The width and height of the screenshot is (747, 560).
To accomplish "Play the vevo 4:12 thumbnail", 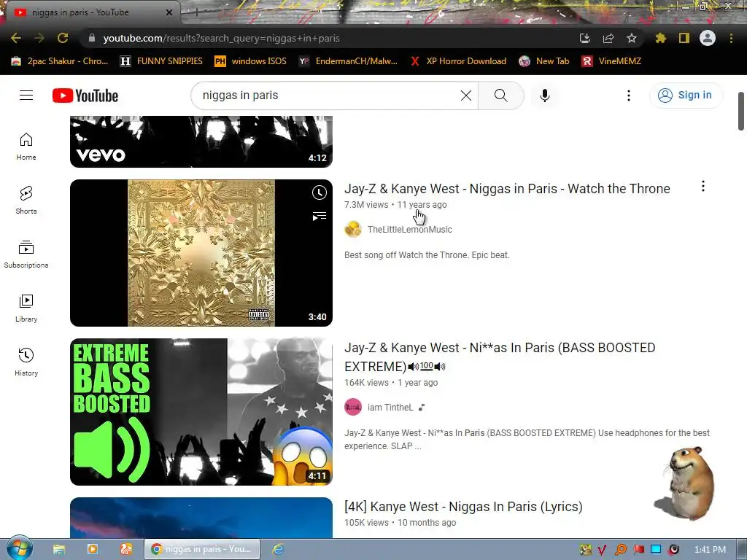I will (x=201, y=141).
